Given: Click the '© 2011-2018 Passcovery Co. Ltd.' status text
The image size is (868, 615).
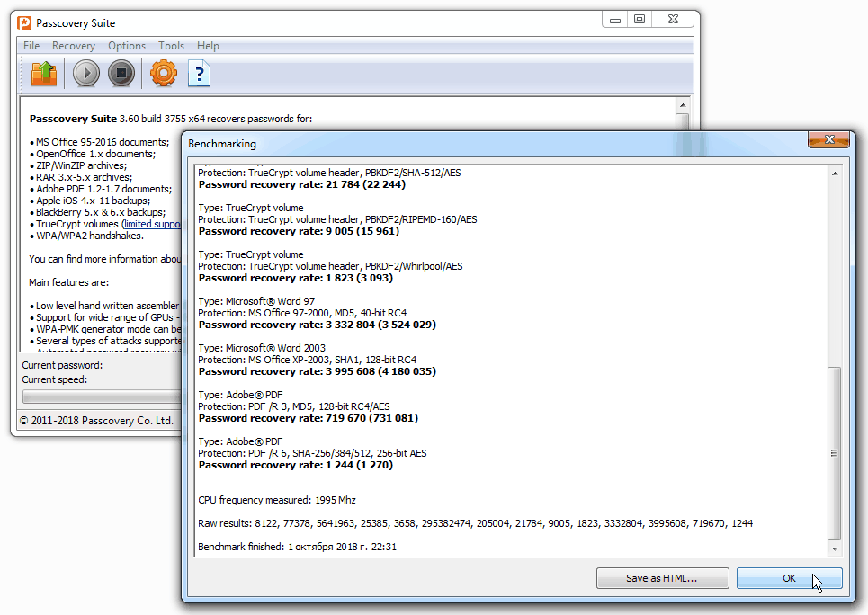Looking at the screenshot, I should (97, 421).
